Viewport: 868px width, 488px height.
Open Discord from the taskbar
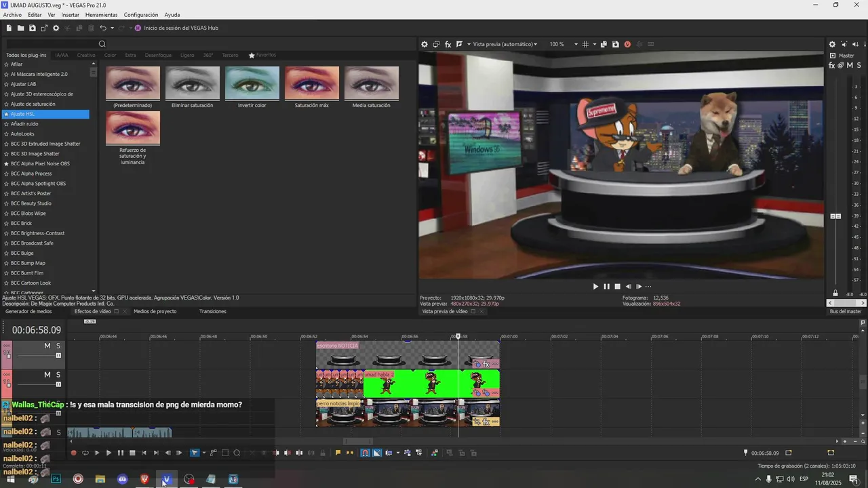pos(122,479)
